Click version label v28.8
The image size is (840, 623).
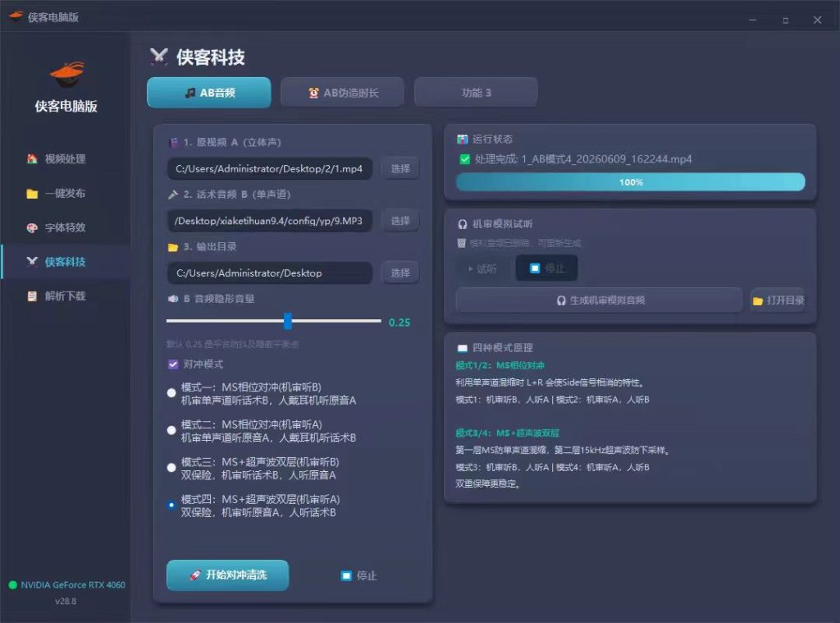[x=66, y=602]
